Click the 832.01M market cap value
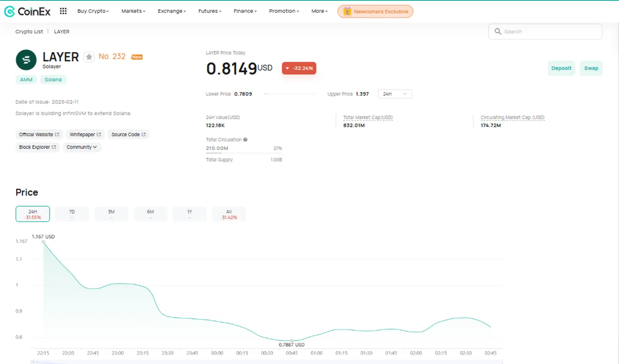The height and width of the screenshot is (364, 619). [354, 125]
